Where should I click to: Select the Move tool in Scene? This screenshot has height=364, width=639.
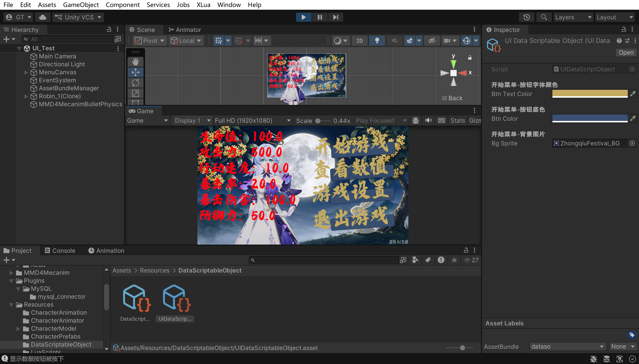[x=135, y=72]
